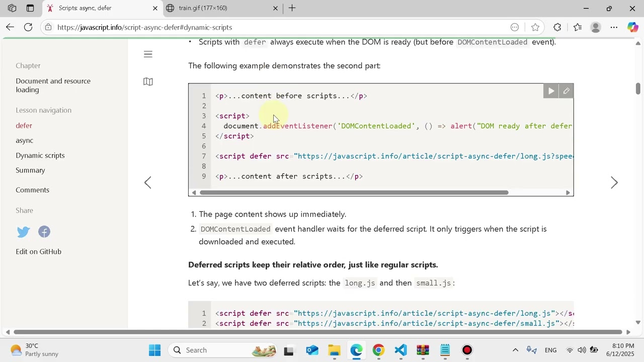This screenshot has width=644, height=362.
Task: Open the tutorial map book icon
Action: coord(148,81)
